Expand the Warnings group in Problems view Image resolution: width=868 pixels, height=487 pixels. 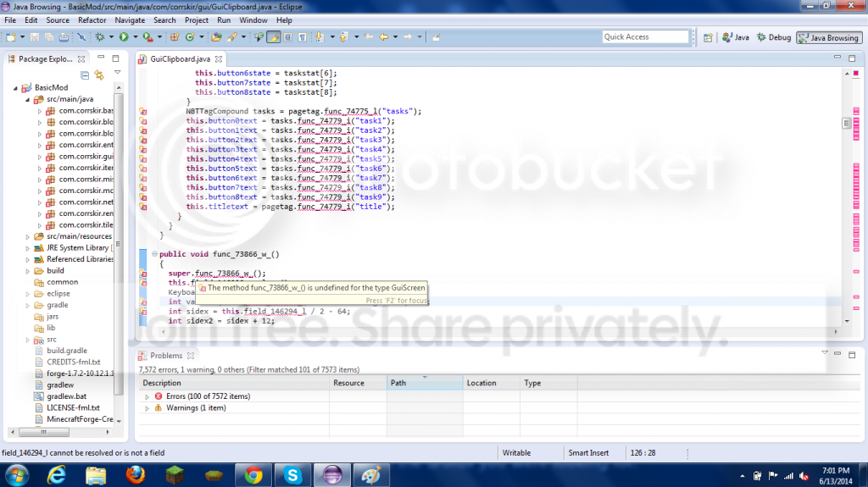click(147, 408)
